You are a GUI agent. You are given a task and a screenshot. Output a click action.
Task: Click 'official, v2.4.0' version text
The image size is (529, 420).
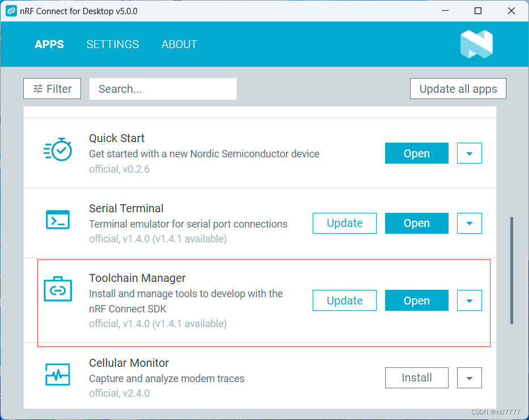click(120, 393)
